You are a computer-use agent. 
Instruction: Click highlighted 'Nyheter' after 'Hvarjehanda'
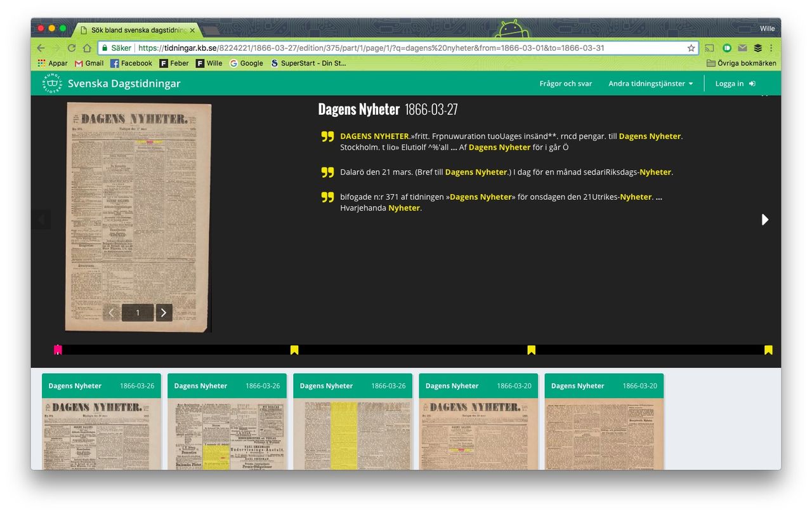pos(404,208)
